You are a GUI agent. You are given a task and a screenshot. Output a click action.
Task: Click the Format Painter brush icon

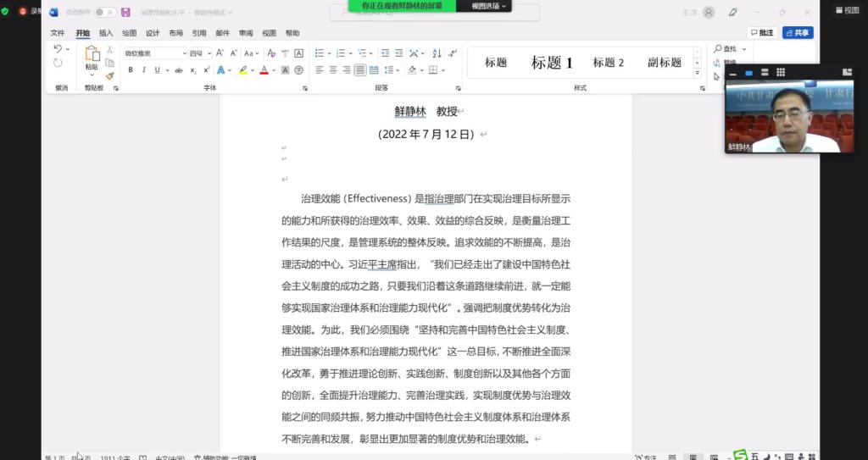click(109, 76)
